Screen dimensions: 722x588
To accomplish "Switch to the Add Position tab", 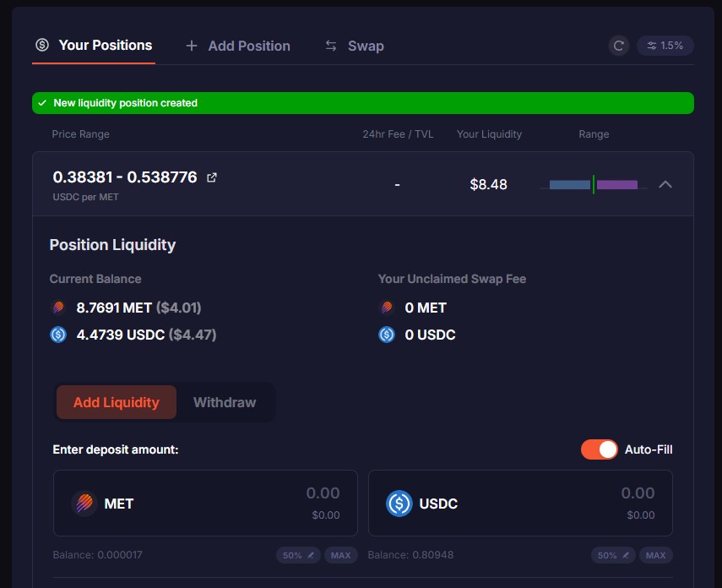I will coord(238,46).
